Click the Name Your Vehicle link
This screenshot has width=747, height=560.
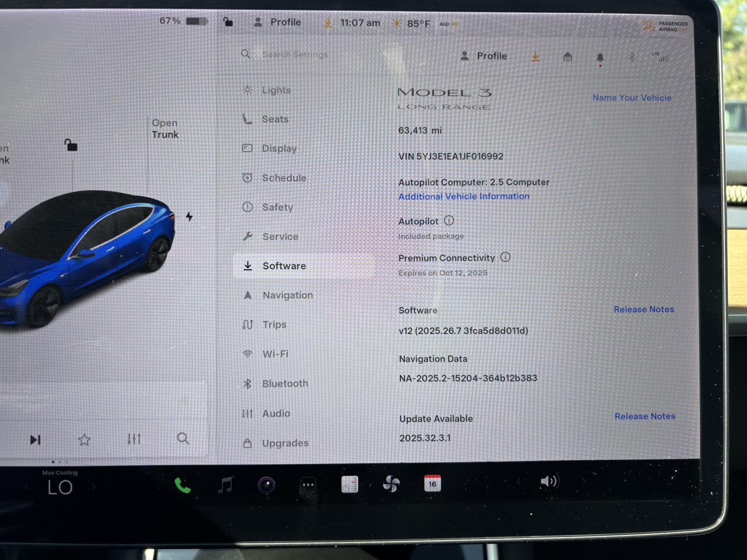[x=632, y=98]
